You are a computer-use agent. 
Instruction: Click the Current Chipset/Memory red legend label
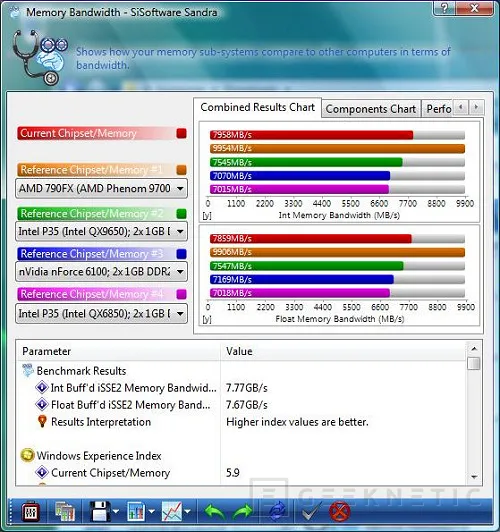pyautogui.click(x=78, y=133)
